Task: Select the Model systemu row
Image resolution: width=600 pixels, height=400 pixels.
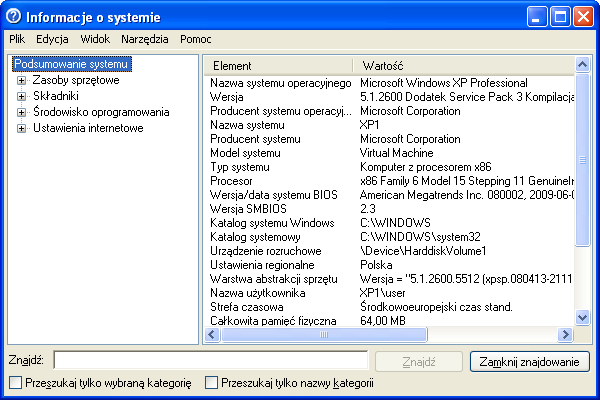Action: pyautogui.click(x=389, y=153)
